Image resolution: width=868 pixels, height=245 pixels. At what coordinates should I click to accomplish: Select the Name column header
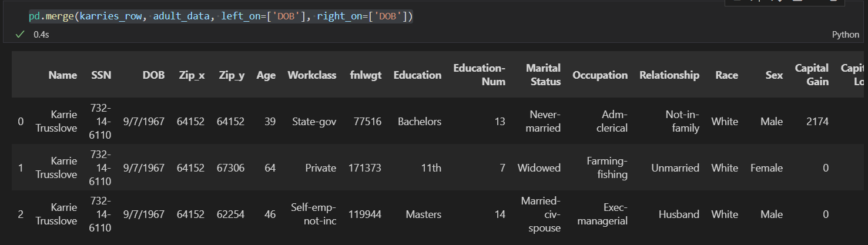63,75
